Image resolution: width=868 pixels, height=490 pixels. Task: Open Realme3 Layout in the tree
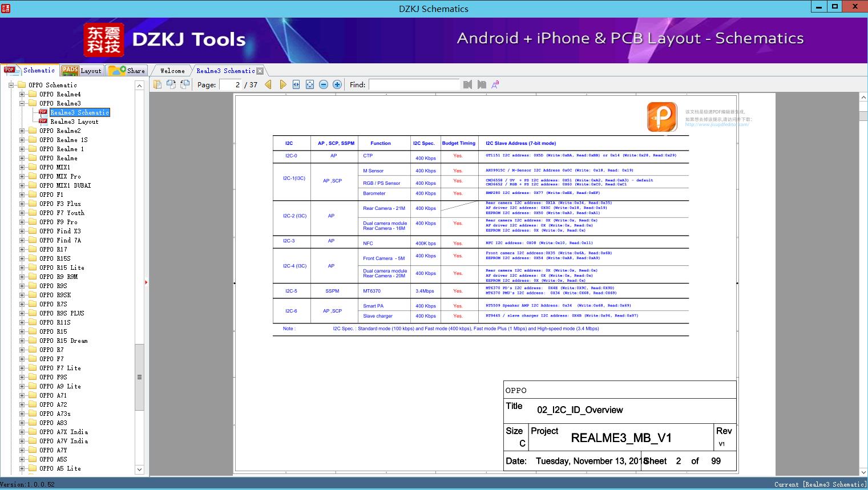point(74,122)
